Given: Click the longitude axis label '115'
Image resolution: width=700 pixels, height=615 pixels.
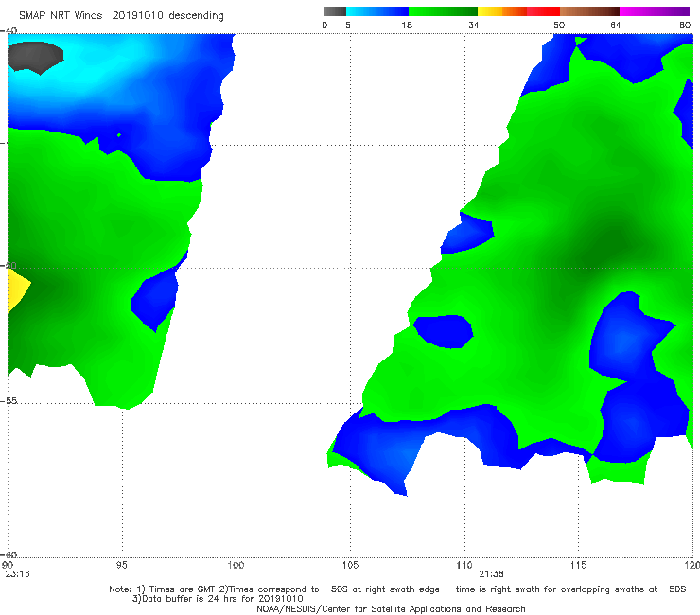Looking at the screenshot, I should pos(579,566).
